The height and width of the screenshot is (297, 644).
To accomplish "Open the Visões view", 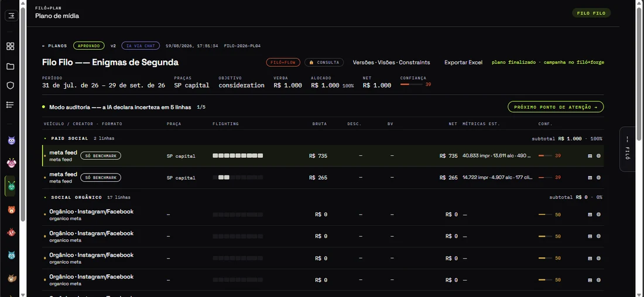I will point(386,63).
